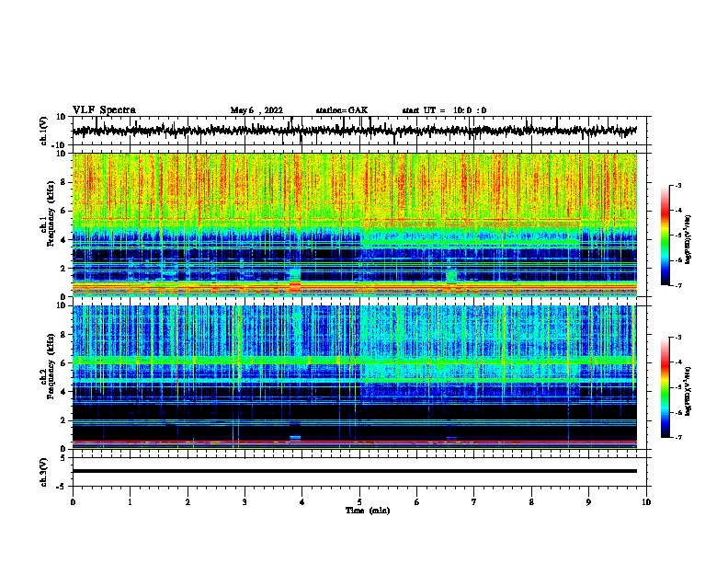Click the ch.2 "Frequency (kHz)" axis label
The height and width of the screenshot is (563, 728).
pyautogui.click(x=51, y=366)
